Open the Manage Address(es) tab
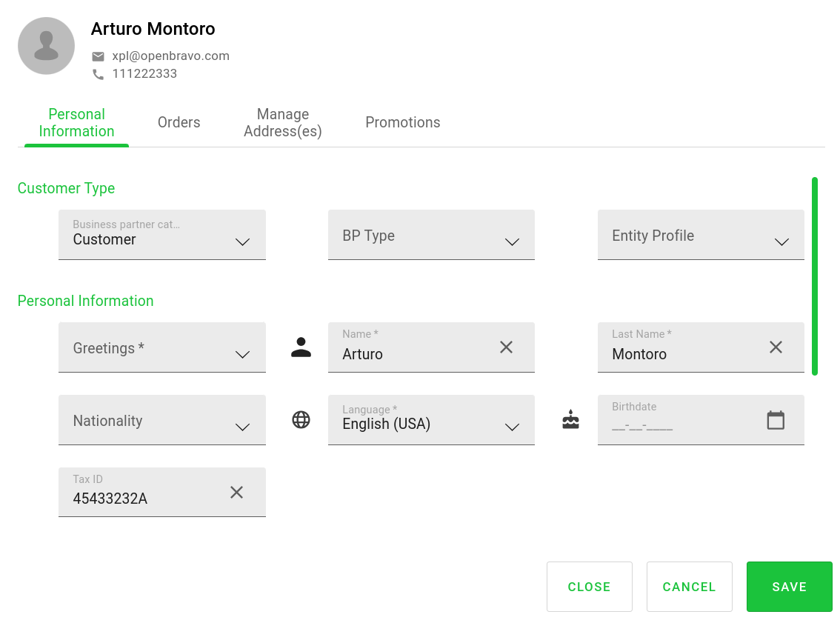840x623 pixels. tap(283, 123)
